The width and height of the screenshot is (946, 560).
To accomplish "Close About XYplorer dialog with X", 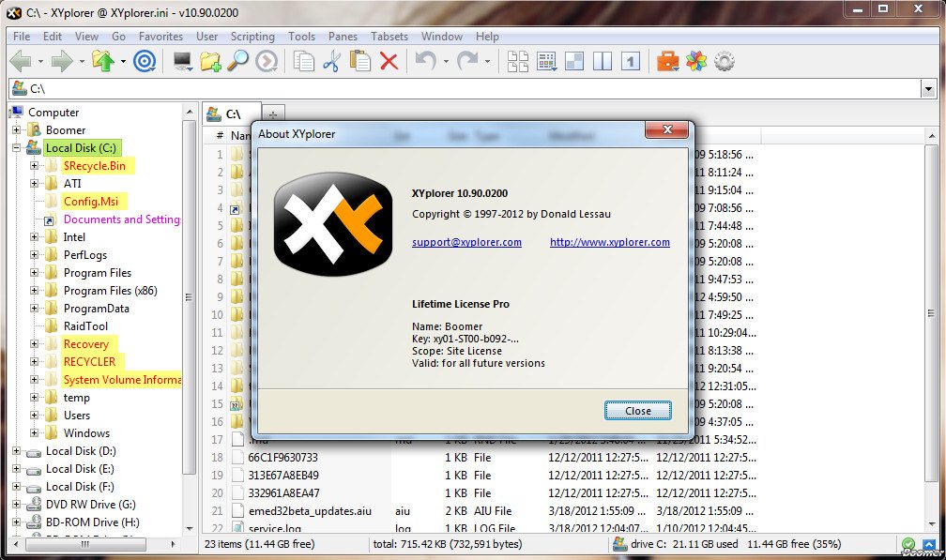I will click(666, 129).
